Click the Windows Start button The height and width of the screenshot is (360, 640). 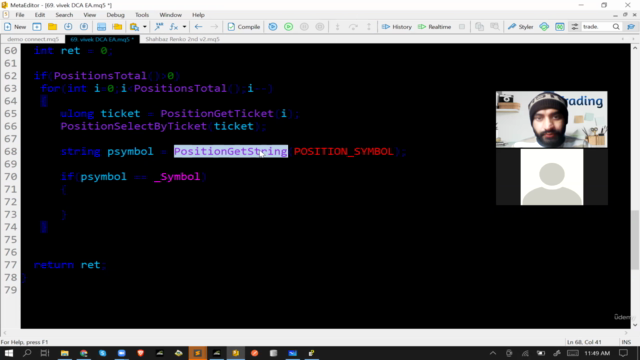(x=9, y=353)
